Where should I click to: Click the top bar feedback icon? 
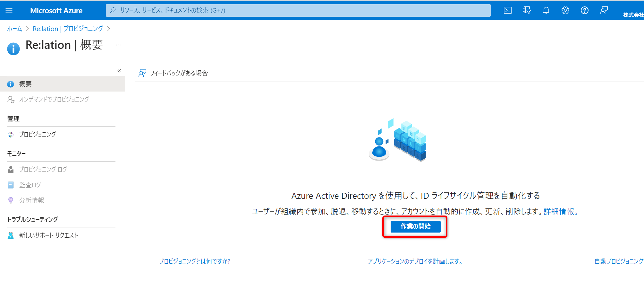click(604, 10)
